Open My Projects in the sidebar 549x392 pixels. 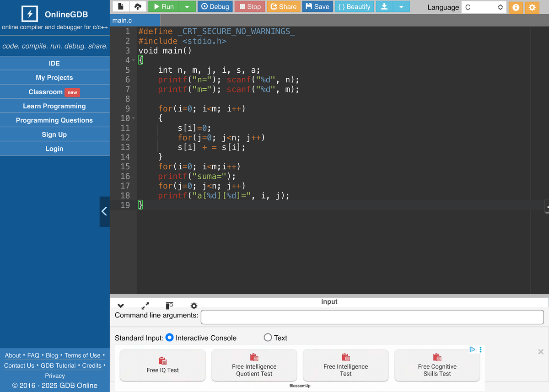[x=54, y=77]
